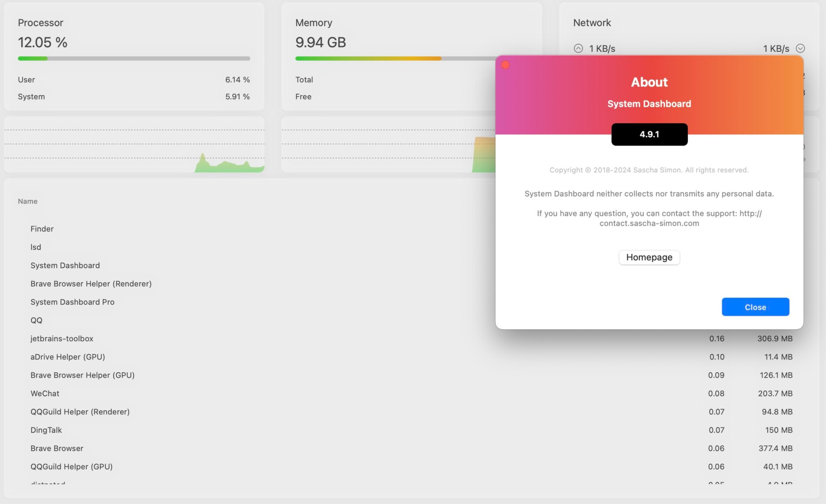Click the Close button in About dialog
826x504 pixels.
[x=755, y=307]
